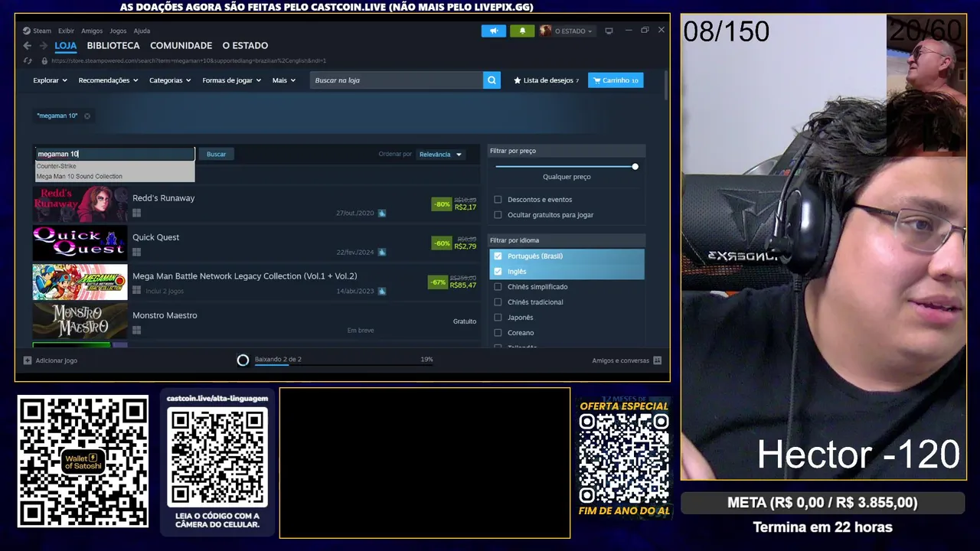980x551 pixels.
Task: Click the Baixando 2 de 2 progress bar
Action: pos(344,365)
